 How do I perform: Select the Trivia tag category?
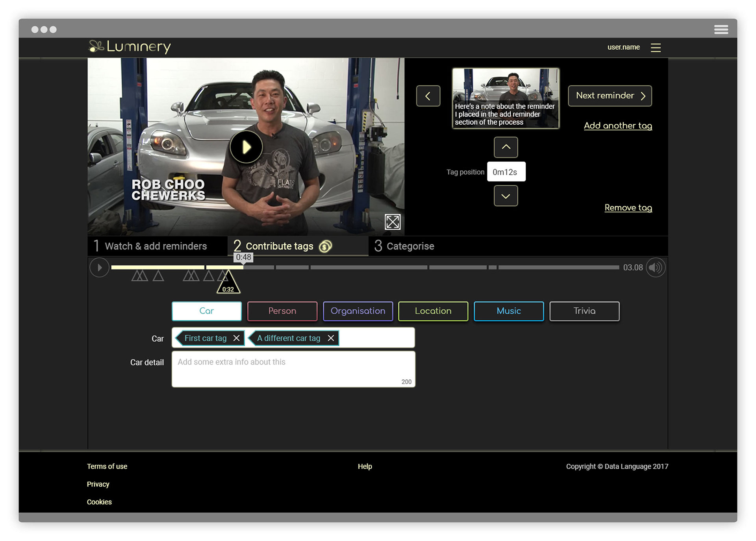[x=584, y=311]
